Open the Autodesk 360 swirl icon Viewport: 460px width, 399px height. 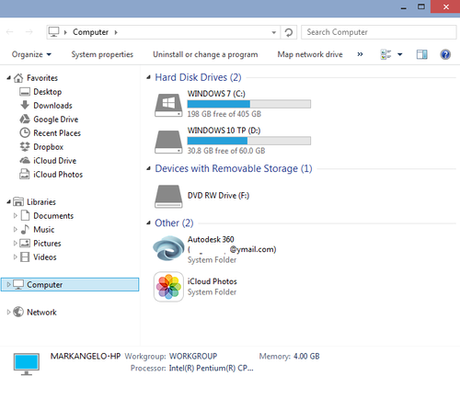[x=168, y=248]
